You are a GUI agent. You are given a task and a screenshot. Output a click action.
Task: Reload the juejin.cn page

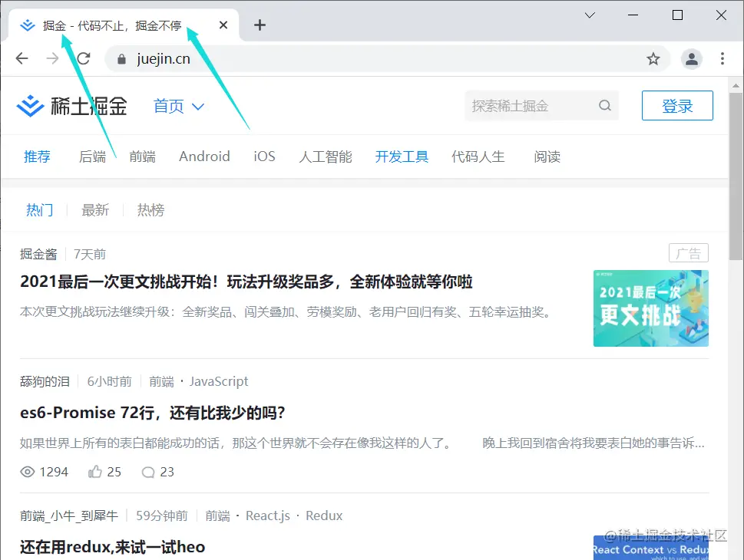coord(84,58)
